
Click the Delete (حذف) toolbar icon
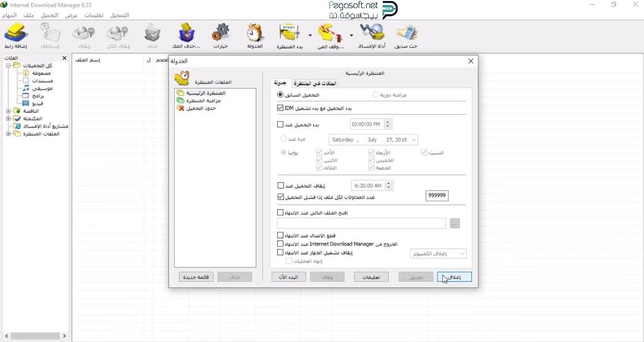click(152, 33)
